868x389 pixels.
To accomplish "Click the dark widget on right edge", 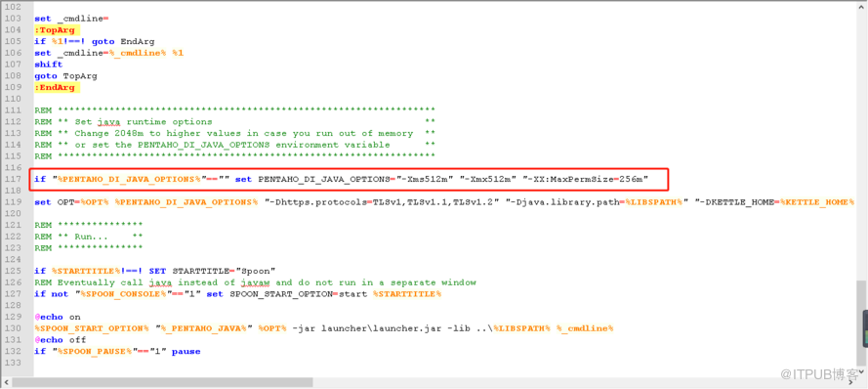I will click(865, 328).
